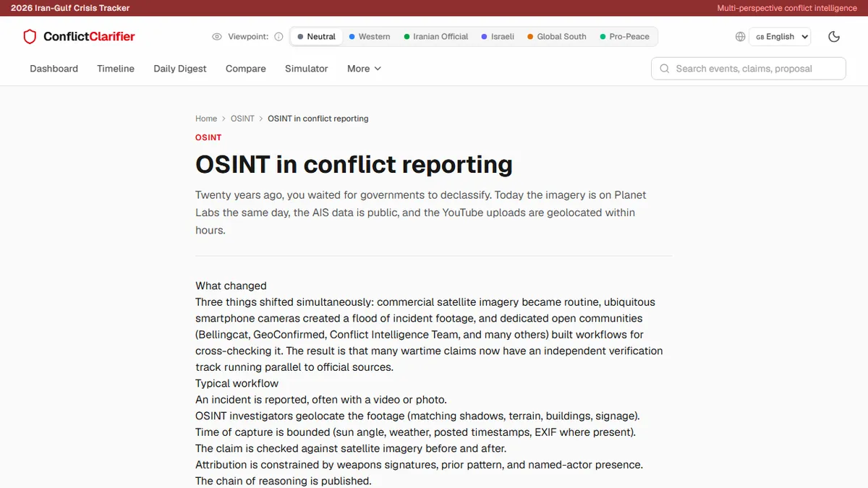Click the 'Typical workflow' subheading
This screenshot has height=488, width=868.
pos(237,383)
